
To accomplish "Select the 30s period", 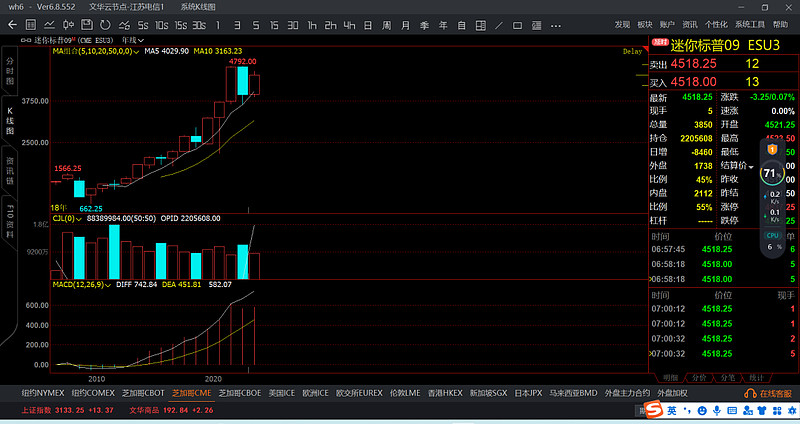I will point(199,25).
